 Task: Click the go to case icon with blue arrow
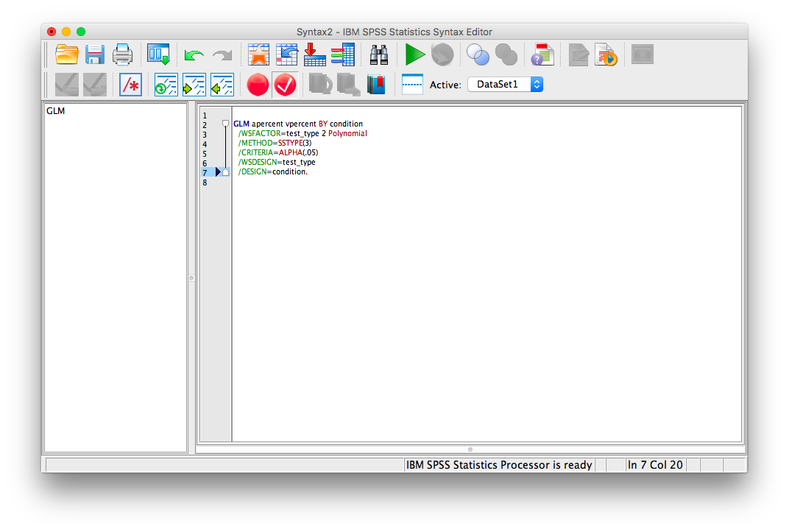pos(287,54)
